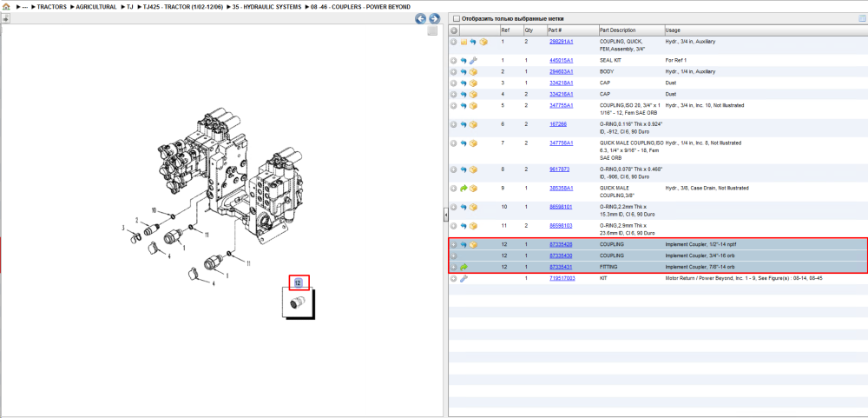
Task: Click the wrench icon on the SEAL KIT row
Action: click(x=473, y=60)
